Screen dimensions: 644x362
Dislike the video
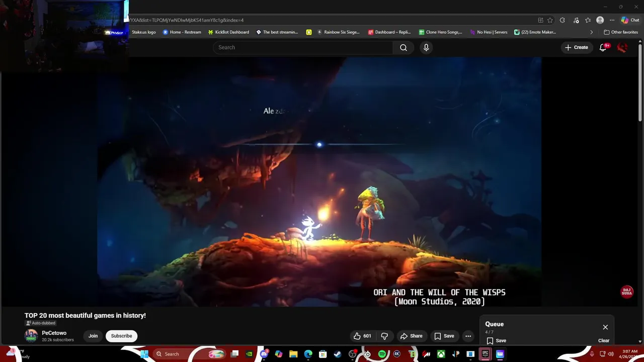click(384, 336)
